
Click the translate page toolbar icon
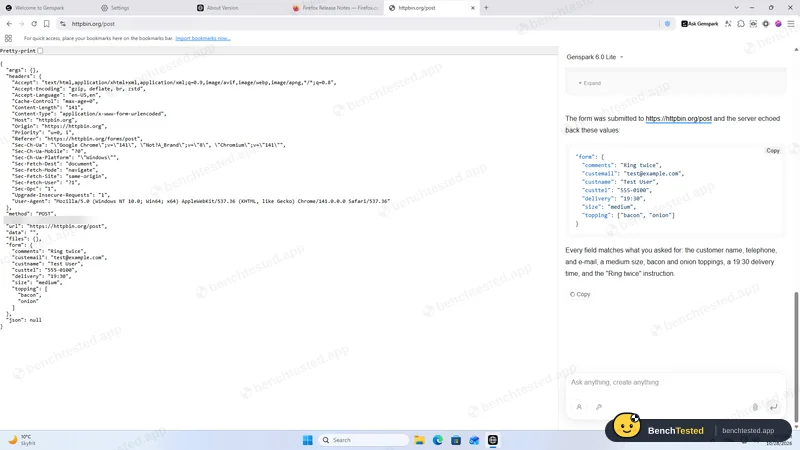(x=728, y=24)
